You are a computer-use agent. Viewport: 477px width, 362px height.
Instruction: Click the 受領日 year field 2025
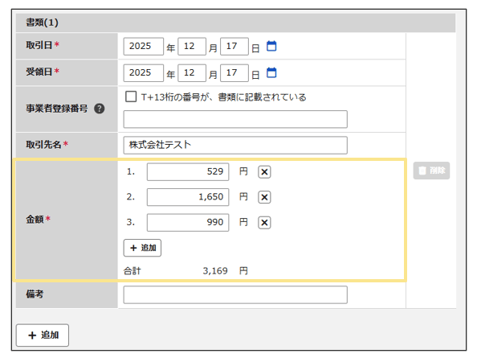click(143, 73)
